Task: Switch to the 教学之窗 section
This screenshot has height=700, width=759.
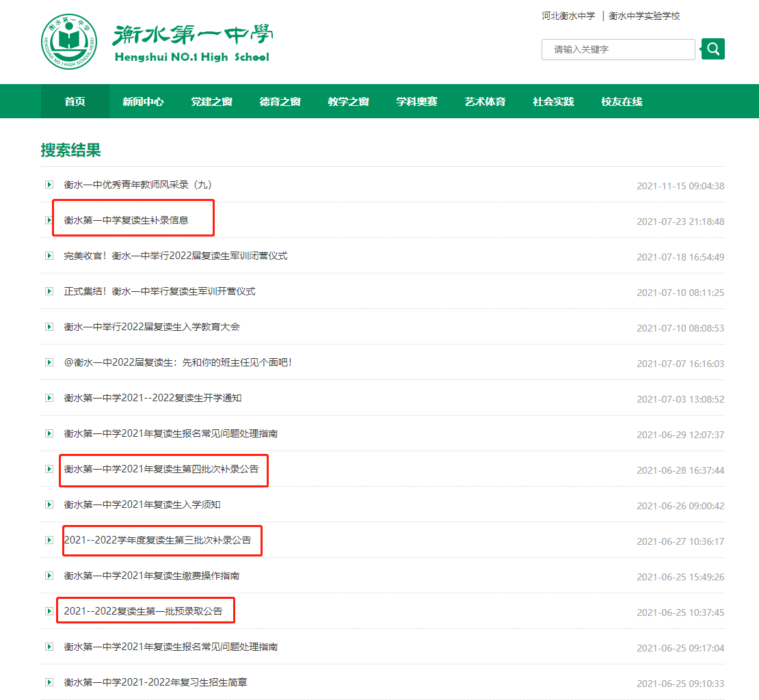Action: 347,101
